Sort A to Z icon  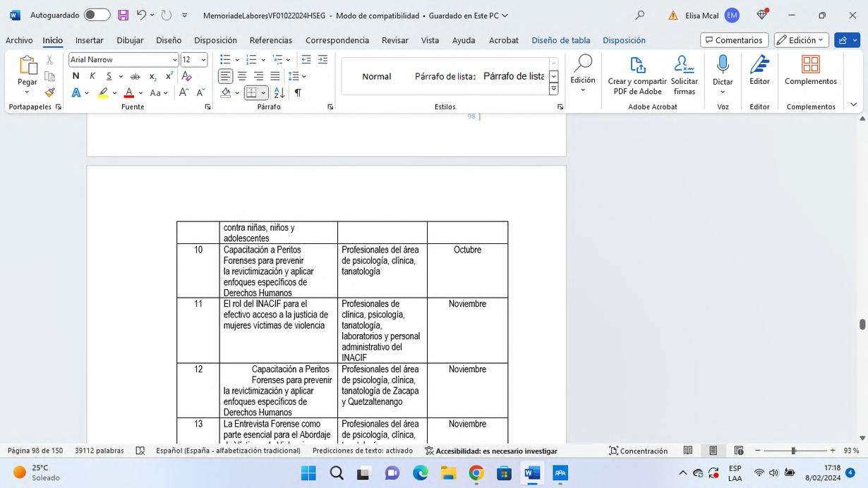pyautogui.click(x=279, y=92)
